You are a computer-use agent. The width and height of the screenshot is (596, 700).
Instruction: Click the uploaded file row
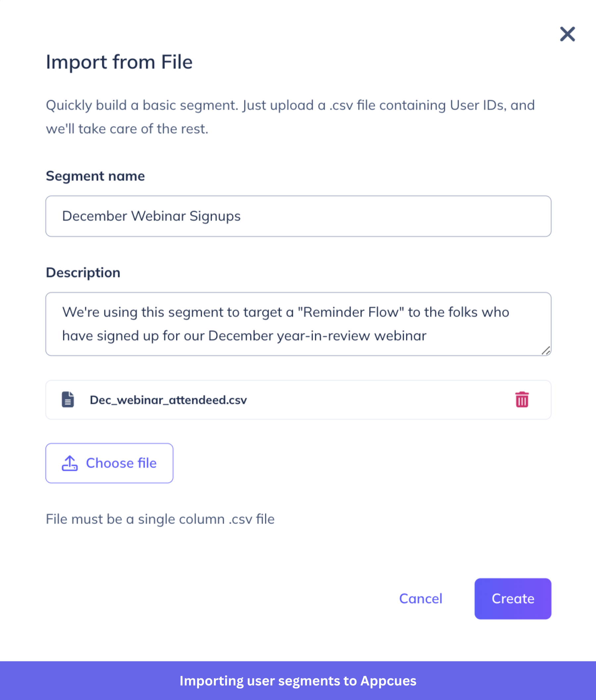pyautogui.click(x=298, y=400)
